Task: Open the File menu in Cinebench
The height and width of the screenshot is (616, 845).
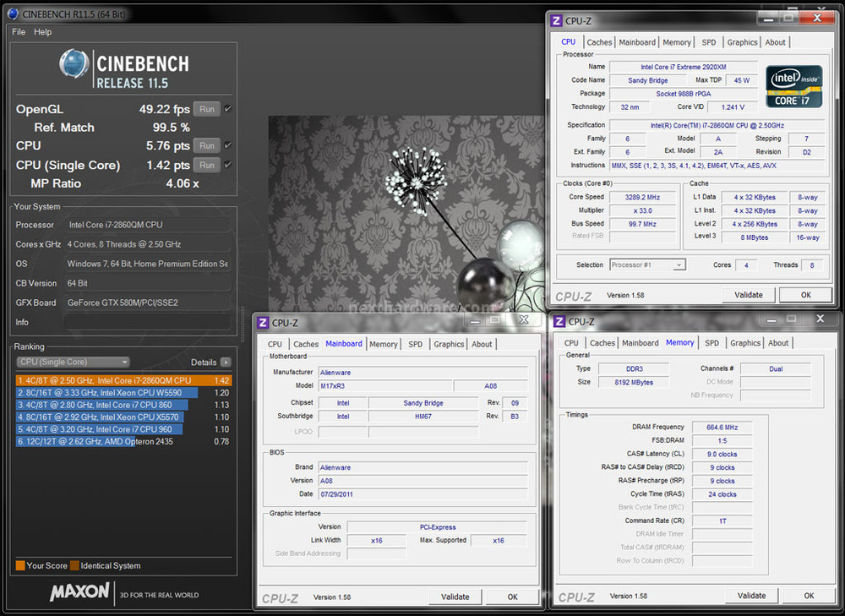Action: click(x=19, y=32)
